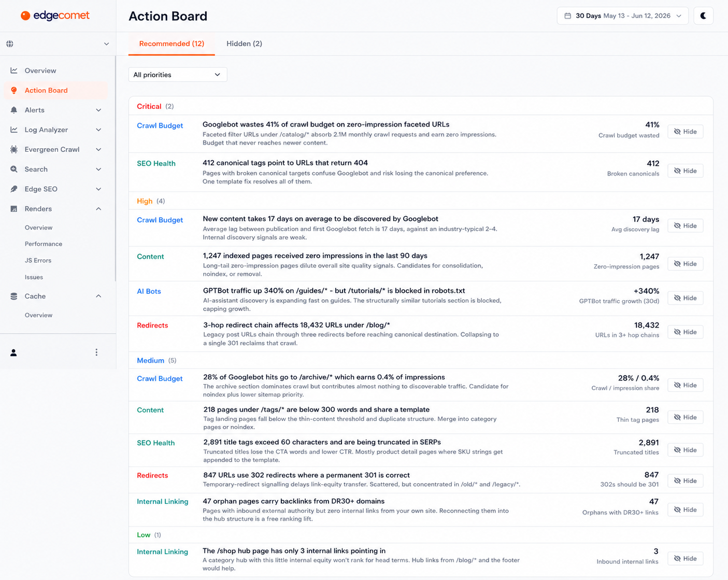The height and width of the screenshot is (580, 728).
Task: Click the calendar icon in date range
Action: tap(568, 16)
